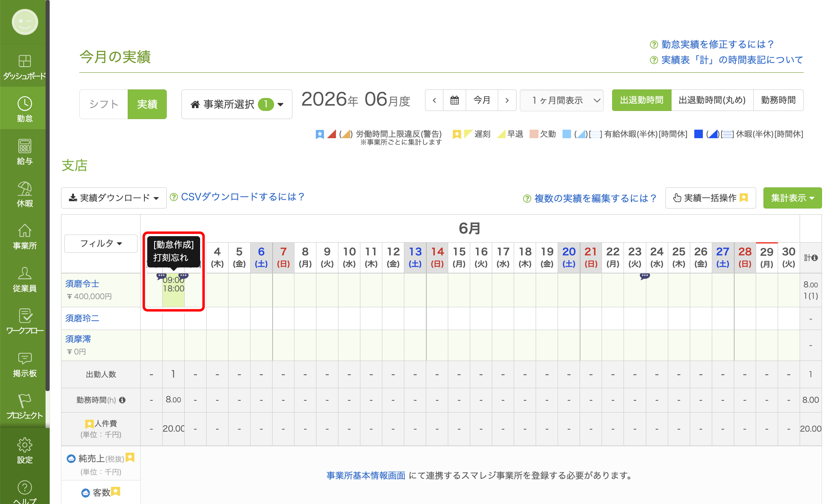Image resolution: width=833 pixels, height=504 pixels.
Task: Open the 集計表示 dropdown menu
Action: click(x=792, y=198)
